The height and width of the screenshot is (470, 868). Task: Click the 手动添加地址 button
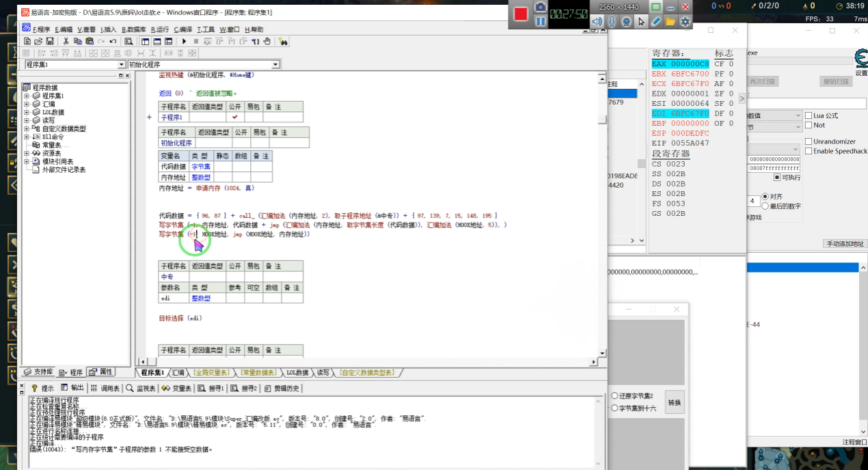[x=845, y=244]
